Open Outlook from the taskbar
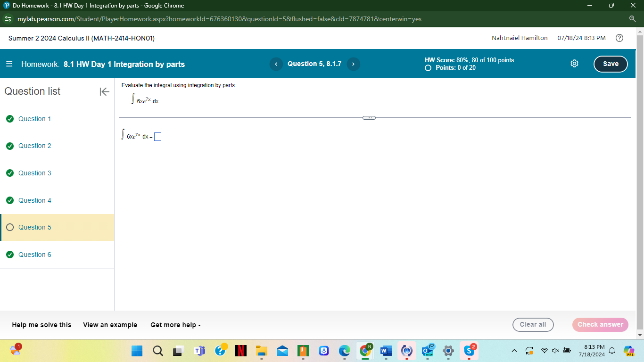Image resolution: width=644 pixels, height=362 pixels. [x=427, y=351]
